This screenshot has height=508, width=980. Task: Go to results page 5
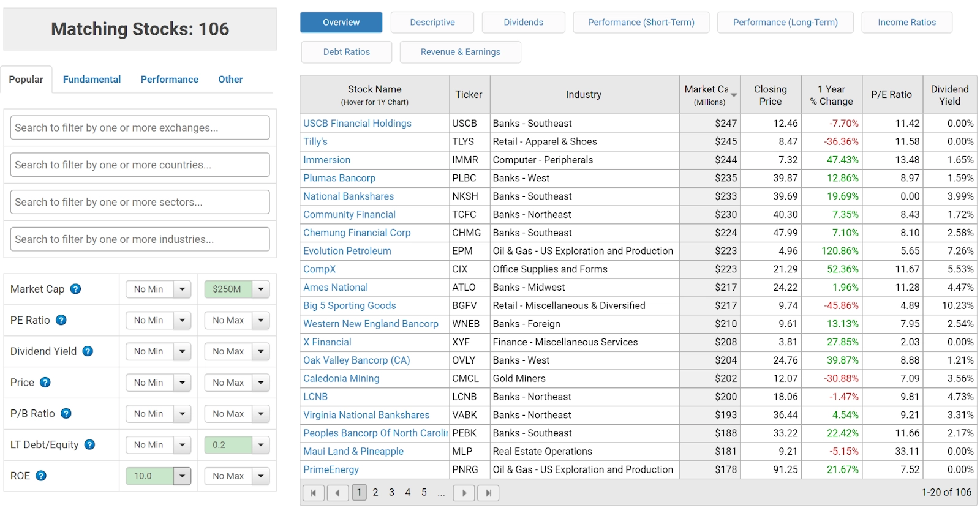pos(424,492)
